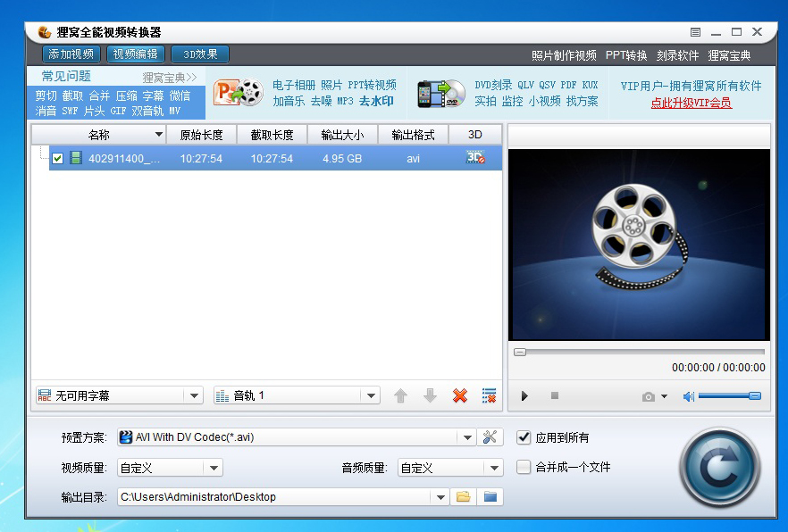Click the 字幕 help link

click(x=153, y=96)
